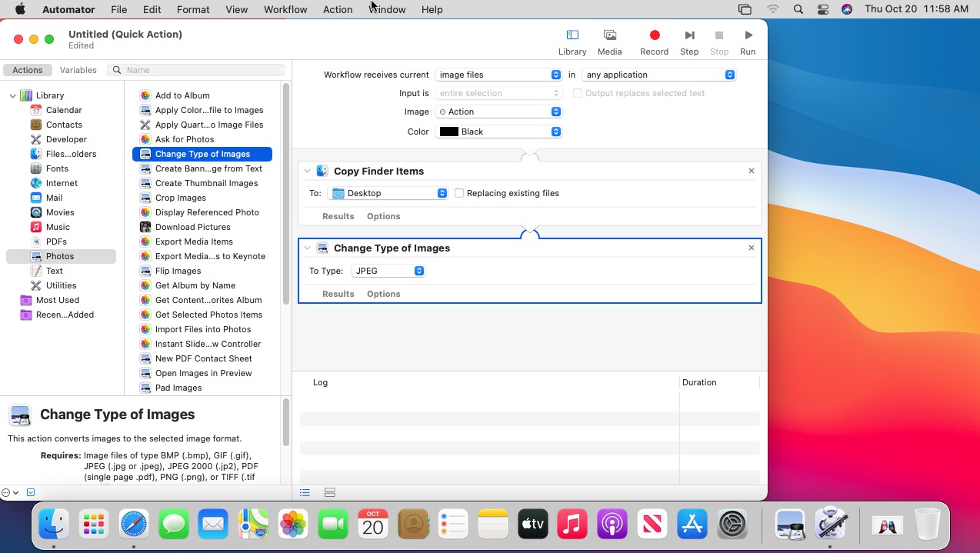Open the Image 'Action' dropdown
The width and height of the screenshot is (980, 553).
click(x=498, y=112)
